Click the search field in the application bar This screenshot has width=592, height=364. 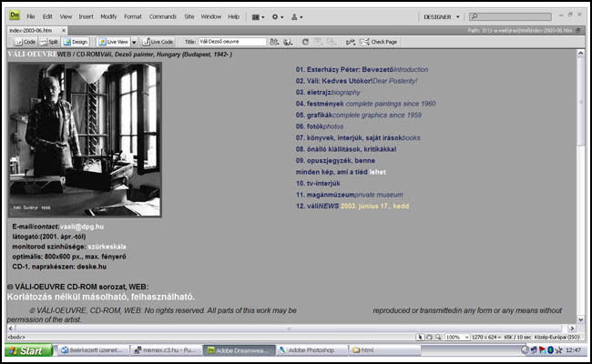coord(510,16)
